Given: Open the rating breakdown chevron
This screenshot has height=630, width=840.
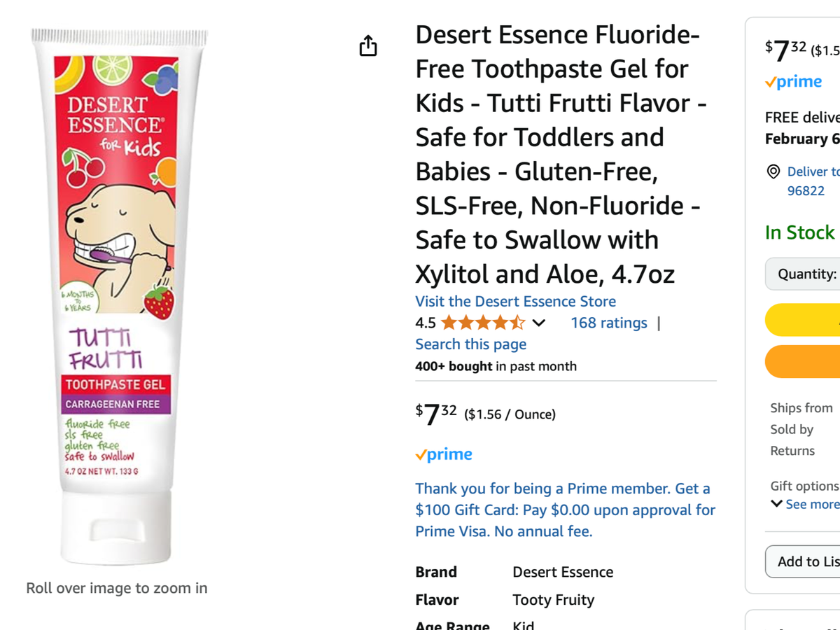Looking at the screenshot, I should [x=538, y=323].
